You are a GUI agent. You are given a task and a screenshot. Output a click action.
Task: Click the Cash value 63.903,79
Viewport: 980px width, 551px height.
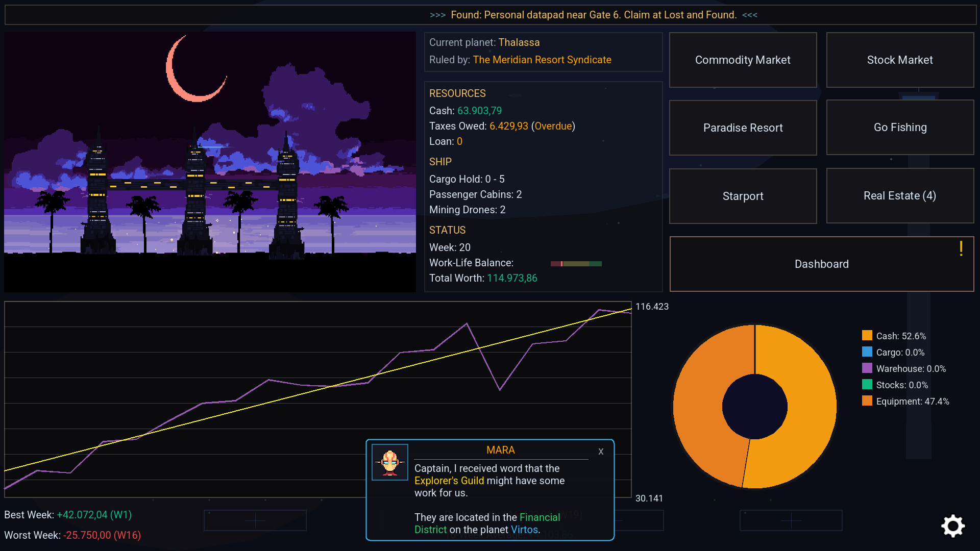[479, 111]
